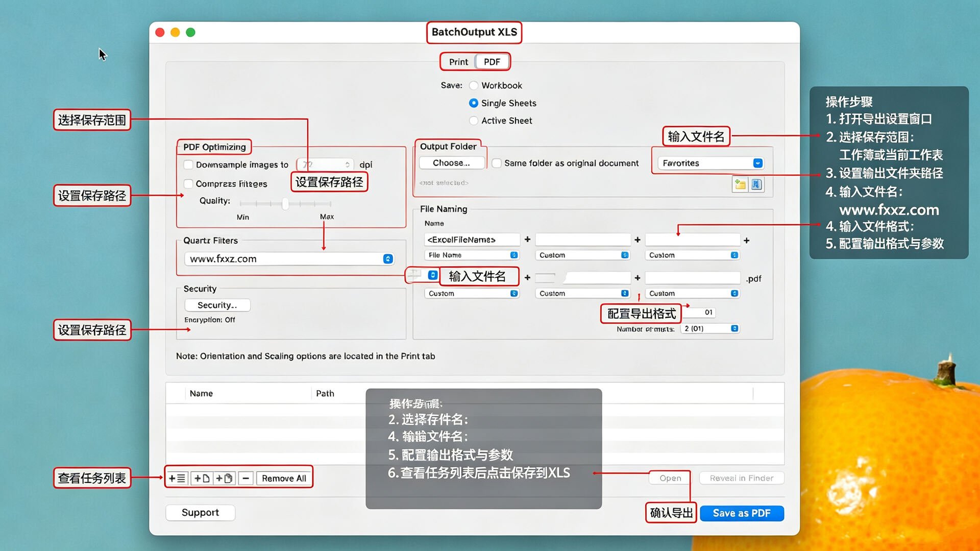Click the BatchOutput XLS window title
Screen dimensions: 980x551
(x=474, y=32)
